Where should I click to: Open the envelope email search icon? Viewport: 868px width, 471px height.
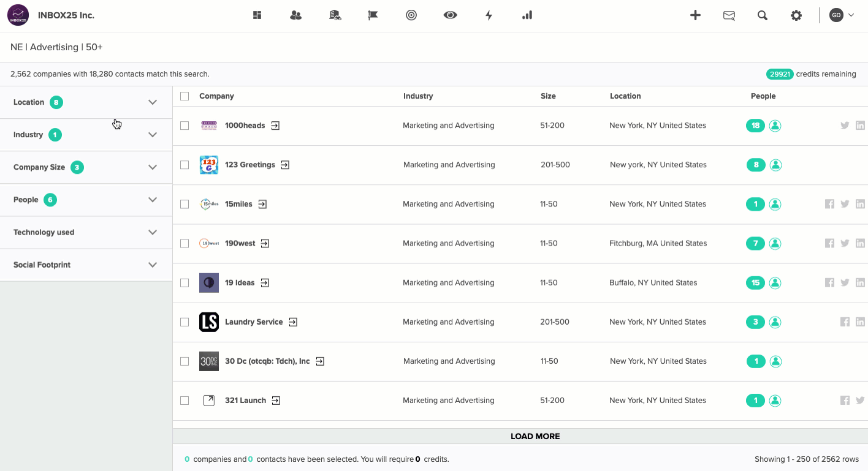point(729,15)
